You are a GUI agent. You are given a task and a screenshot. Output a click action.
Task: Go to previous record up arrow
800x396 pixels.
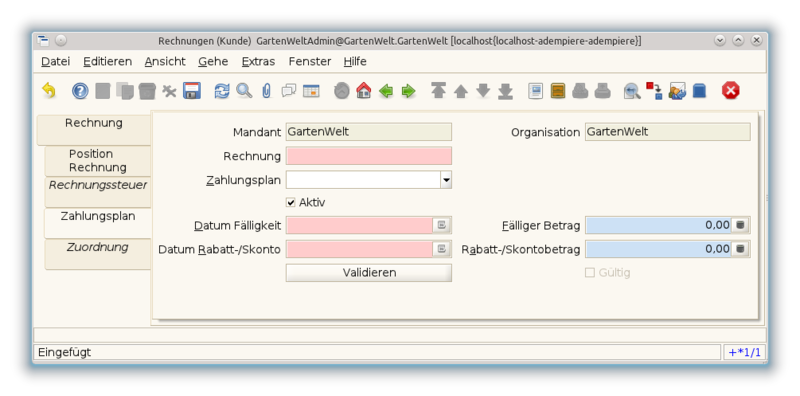[x=461, y=91]
